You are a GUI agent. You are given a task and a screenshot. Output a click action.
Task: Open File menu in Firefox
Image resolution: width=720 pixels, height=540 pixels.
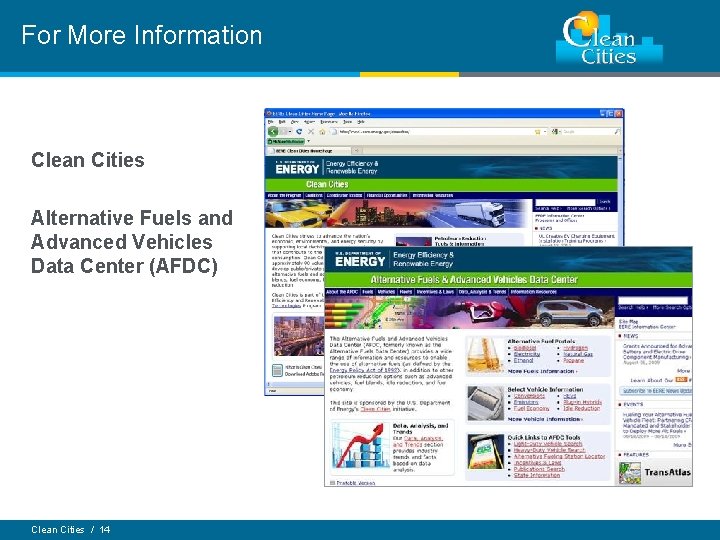(270, 122)
